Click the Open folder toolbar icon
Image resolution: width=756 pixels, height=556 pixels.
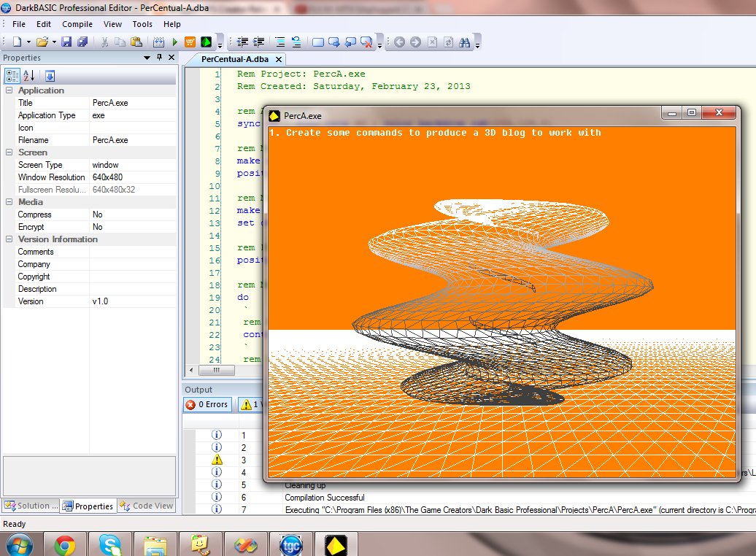click(42, 42)
